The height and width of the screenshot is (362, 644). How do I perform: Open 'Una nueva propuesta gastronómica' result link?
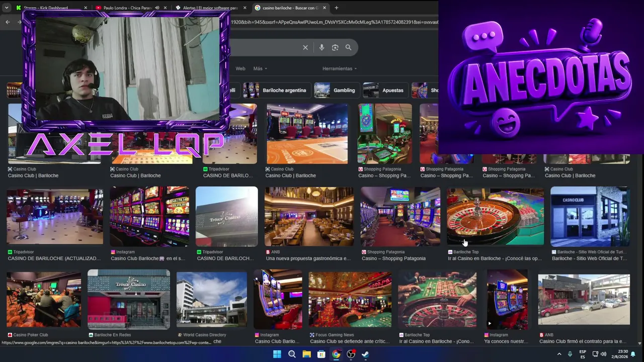tap(308, 258)
